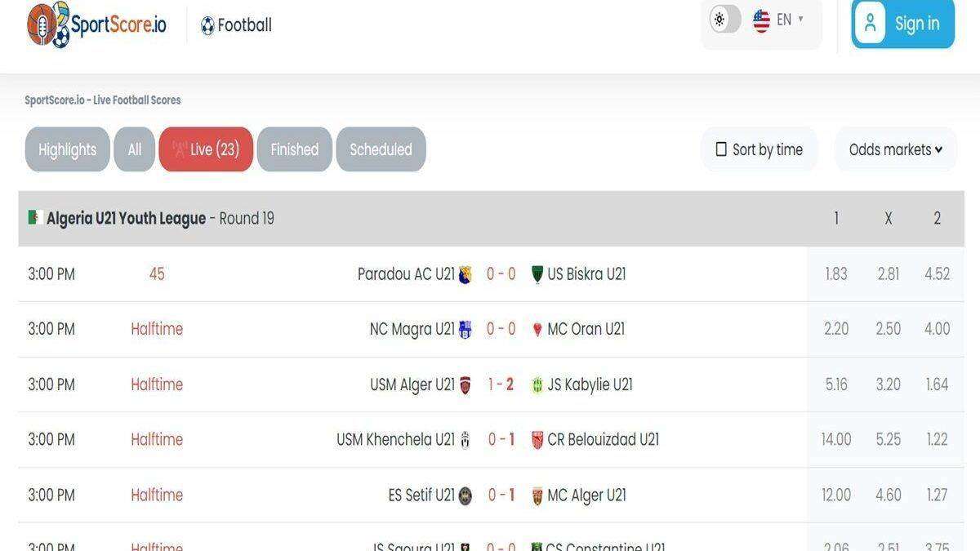The width and height of the screenshot is (980, 551).
Task: Click the JS Kabylie U21 team crest
Action: pyautogui.click(x=537, y=385)
